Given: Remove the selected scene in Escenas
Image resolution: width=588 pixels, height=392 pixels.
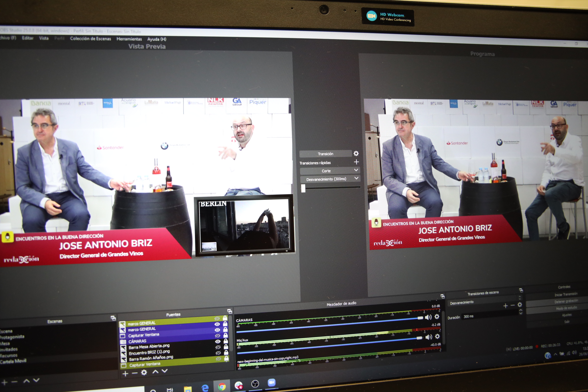Looking at the screenshot, I should pos(14,382).
